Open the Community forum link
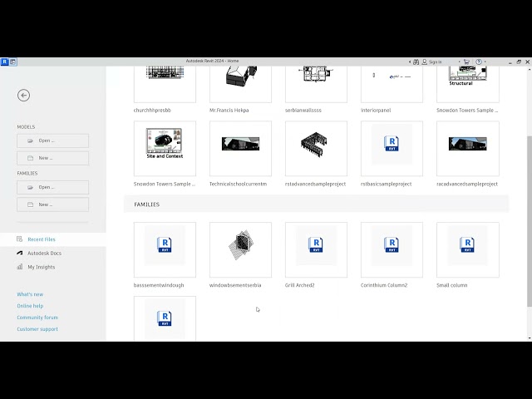This screenshot has width=532, height=399. [x=37, y=318]
